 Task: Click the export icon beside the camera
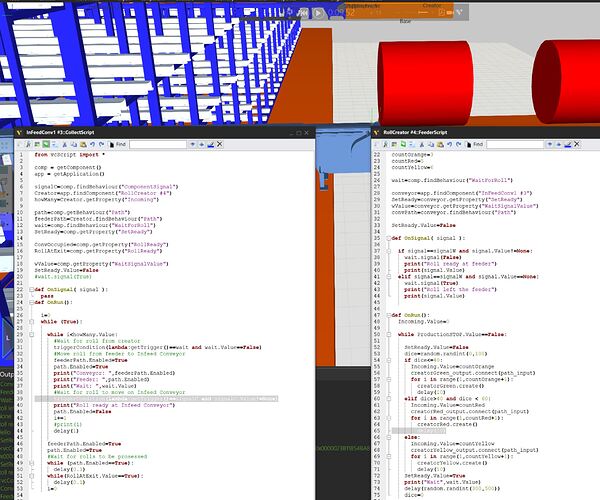[441, 13]
